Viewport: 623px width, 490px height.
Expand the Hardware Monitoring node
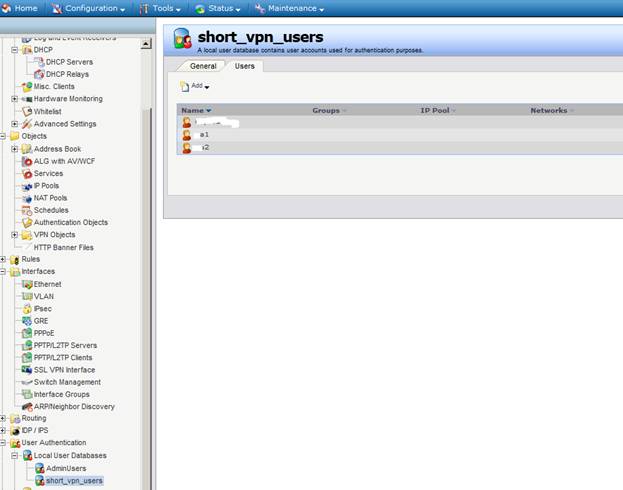[x=15, y=99]
